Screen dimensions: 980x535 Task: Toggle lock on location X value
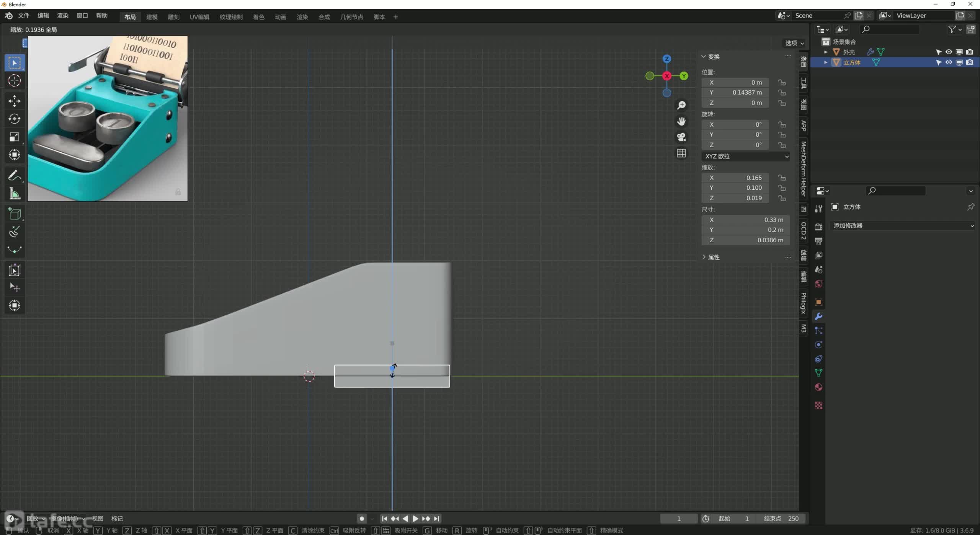(782, 83)
